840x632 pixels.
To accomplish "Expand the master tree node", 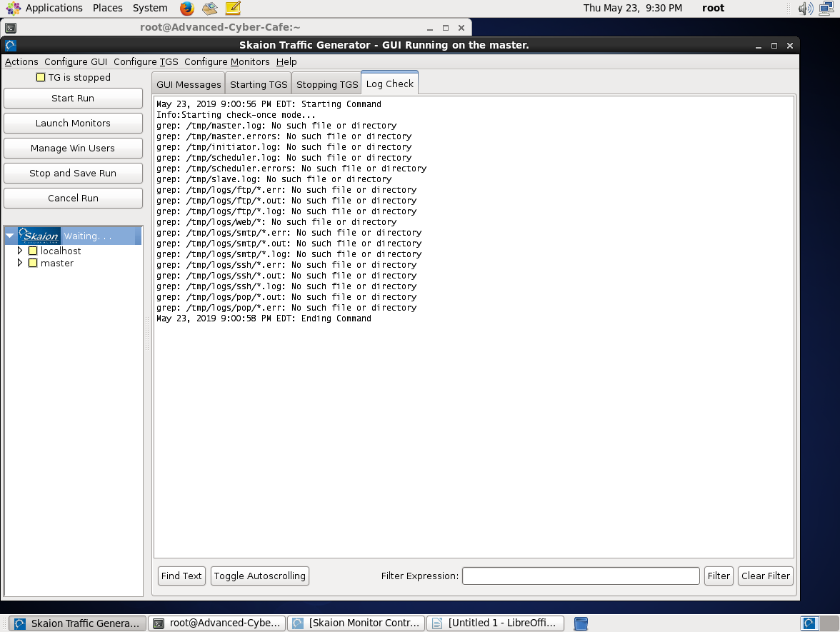I will click(20, 263).
